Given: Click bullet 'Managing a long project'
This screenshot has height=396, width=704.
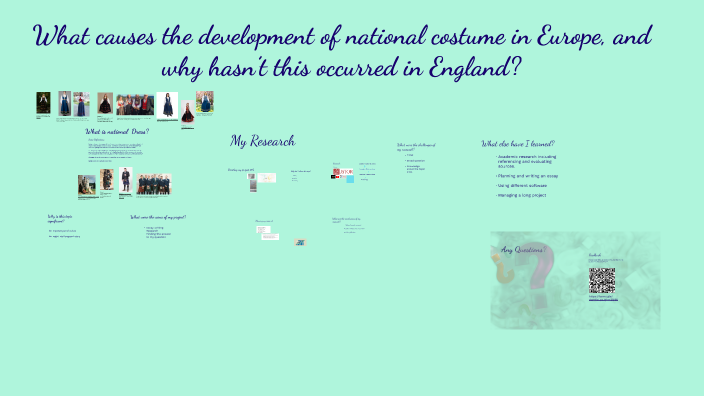Looking at the screenshot, I should (521, 195).
